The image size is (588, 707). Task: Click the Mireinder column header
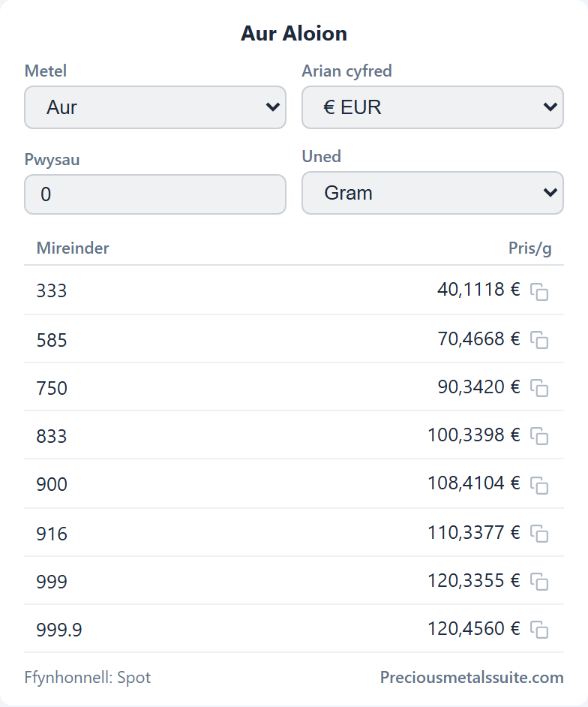pyautogui.click(x=73, y=248)
